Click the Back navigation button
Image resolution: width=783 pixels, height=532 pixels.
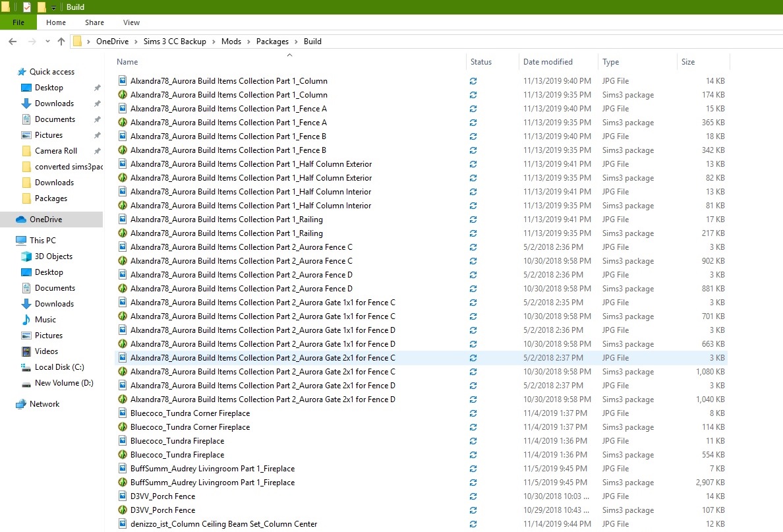tap(13, 41)
